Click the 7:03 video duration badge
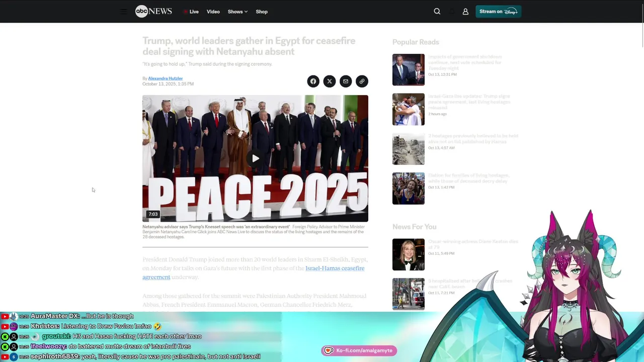Screen dimensions: 644x362 coord(153,214)
